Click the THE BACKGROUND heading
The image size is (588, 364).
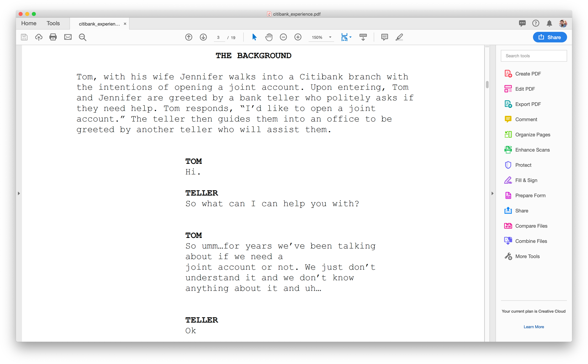click(254, 56)
